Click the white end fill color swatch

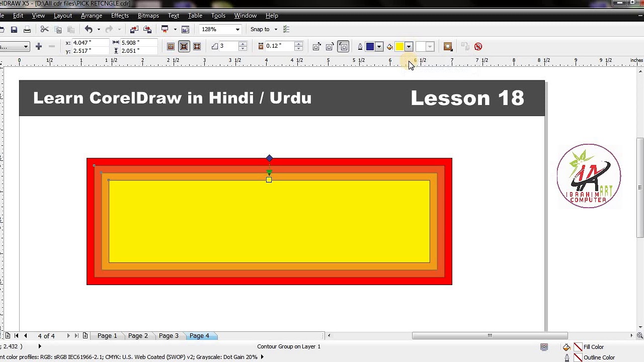coord(421,47)
